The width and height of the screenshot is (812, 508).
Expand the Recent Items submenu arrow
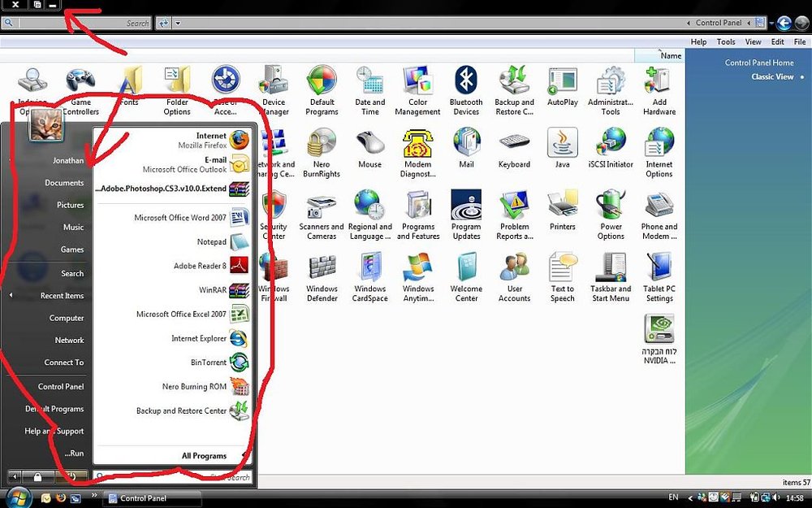tap(11, 296)
